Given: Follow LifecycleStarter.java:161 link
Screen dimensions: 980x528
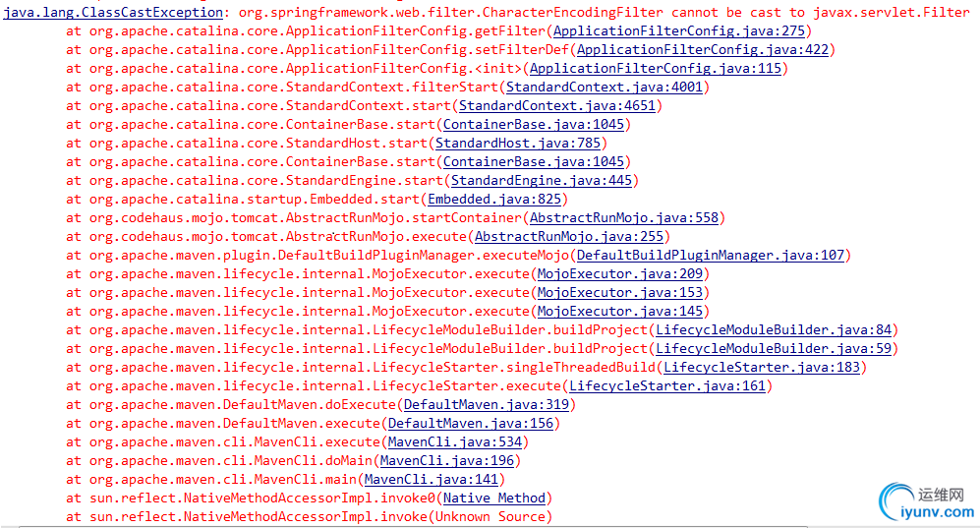Looking at the screenshot, I should (667, 386).
